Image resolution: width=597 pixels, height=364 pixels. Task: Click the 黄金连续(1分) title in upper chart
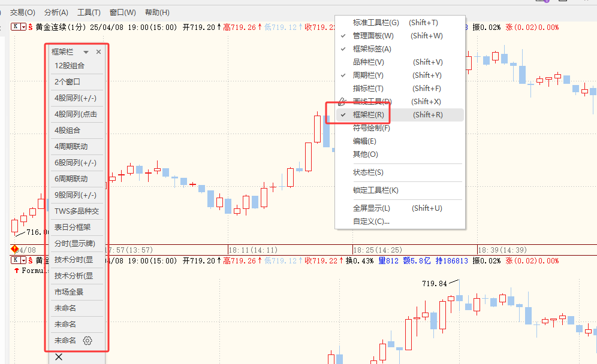[x=61, y=27]
